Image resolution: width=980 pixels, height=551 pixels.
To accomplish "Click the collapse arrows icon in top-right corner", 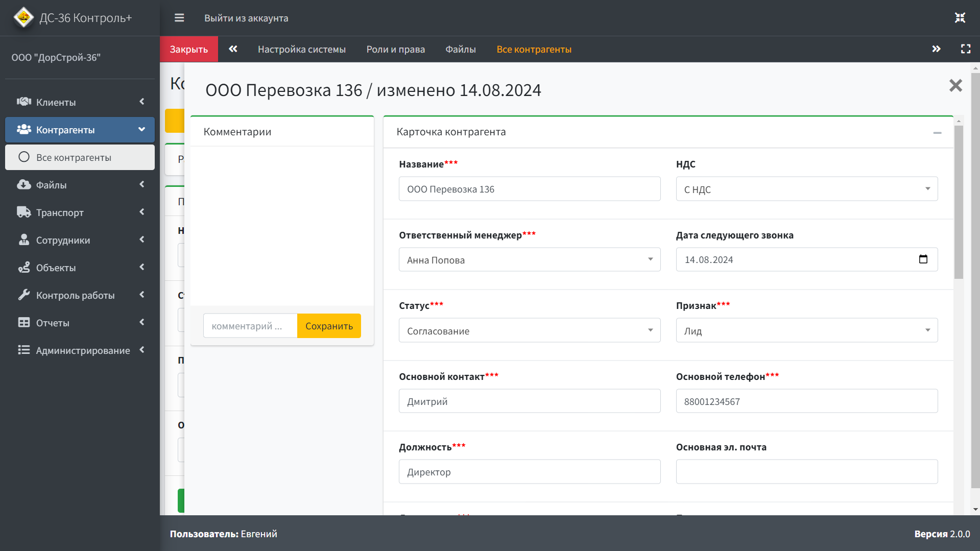I will [960, 18].
